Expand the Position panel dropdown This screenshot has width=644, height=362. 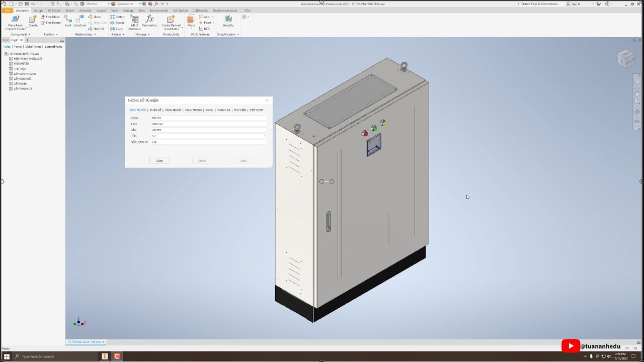[51, 34]
